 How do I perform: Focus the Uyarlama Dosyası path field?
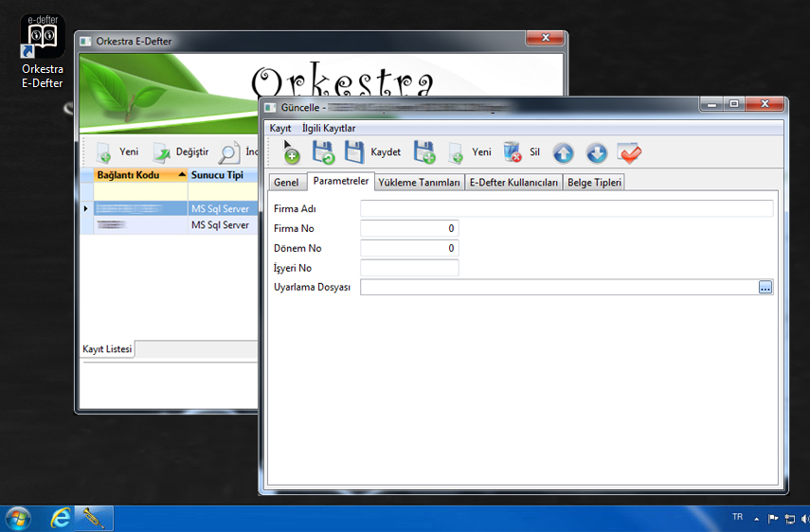pyautogui.click(x=560, y=288)
